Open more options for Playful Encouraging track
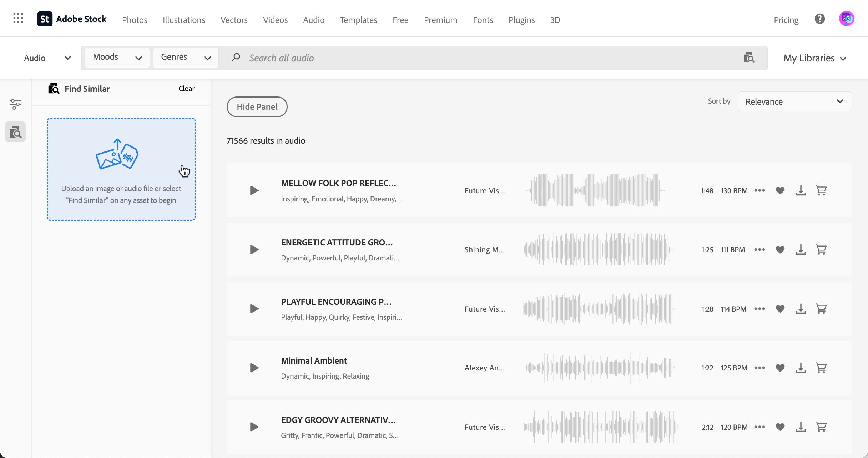The height and width of the screenshot is (458, 868). click(759, 309)
